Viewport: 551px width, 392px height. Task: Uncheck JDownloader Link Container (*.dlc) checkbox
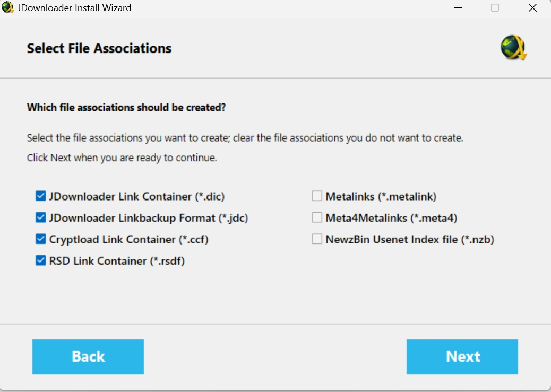(x=41, y=196)
